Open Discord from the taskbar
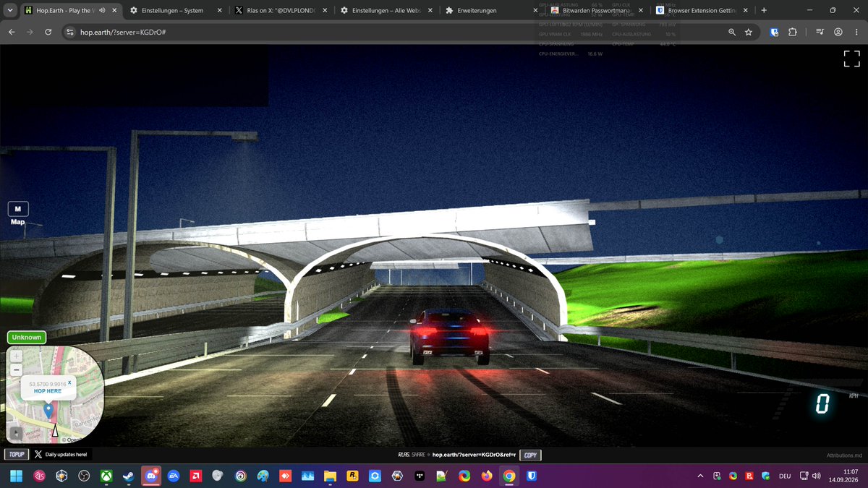The height and width of the screenshot is (488, 868). click(x=151, y=476)
